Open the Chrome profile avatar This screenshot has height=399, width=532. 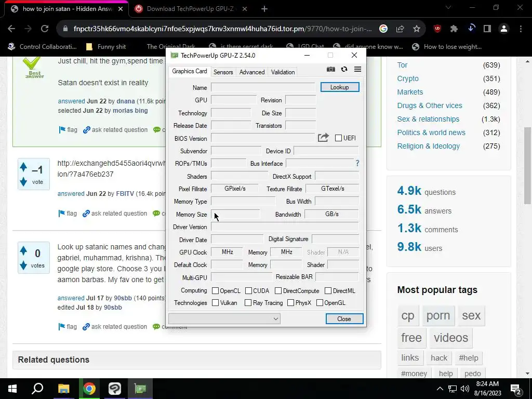pyautogui.click(x=504, y=29)
